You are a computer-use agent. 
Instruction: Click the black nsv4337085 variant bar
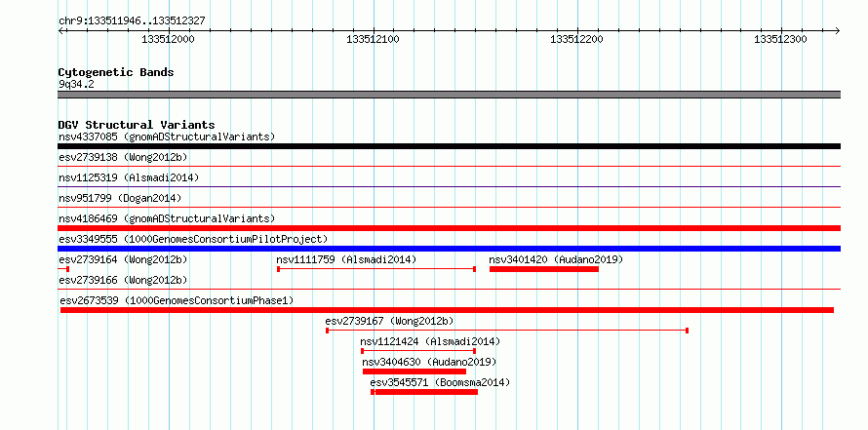(449, 146)
